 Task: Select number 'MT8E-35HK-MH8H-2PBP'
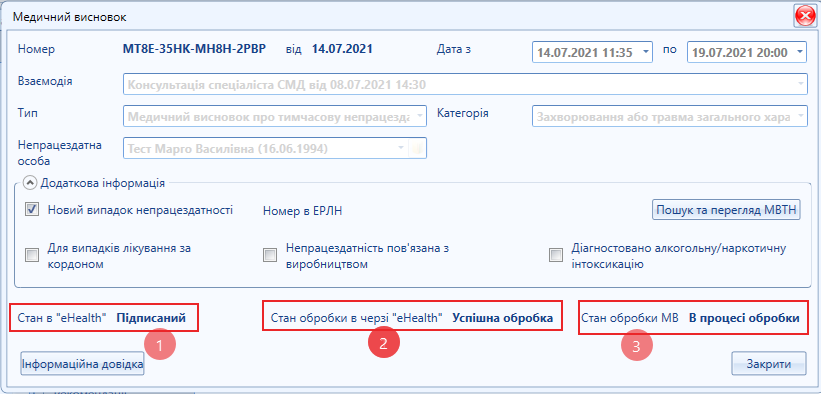(195, 49)
